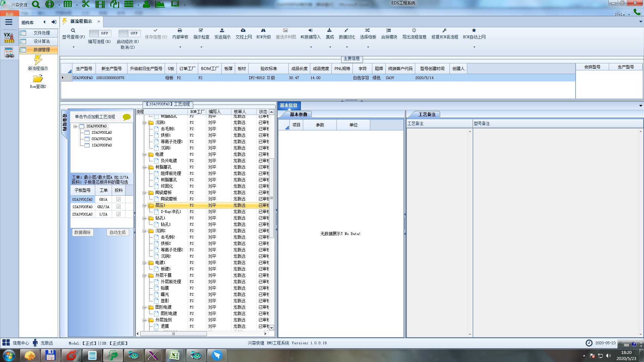Click the 数据对比 toolbar icon
The height and width of the screenshot is (362, 644).
tap(346, 31)
